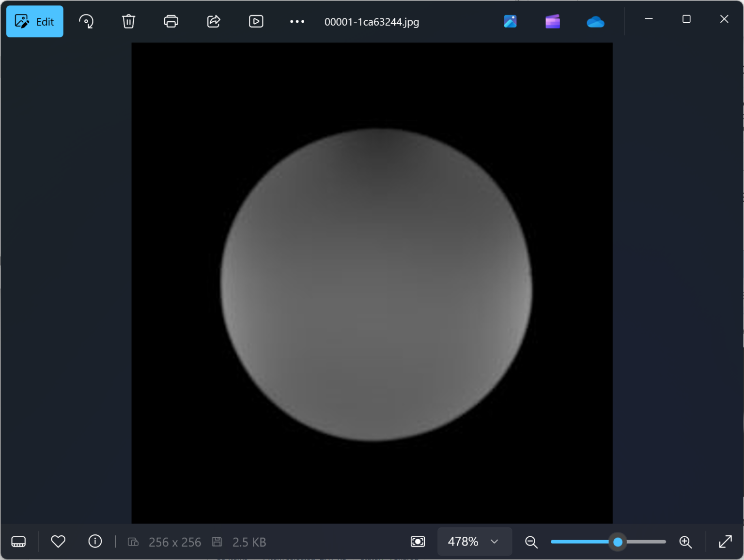Screen dimensions: 744x560
Task: Click the zoom out magnifier
Action: tap(531, 542)
